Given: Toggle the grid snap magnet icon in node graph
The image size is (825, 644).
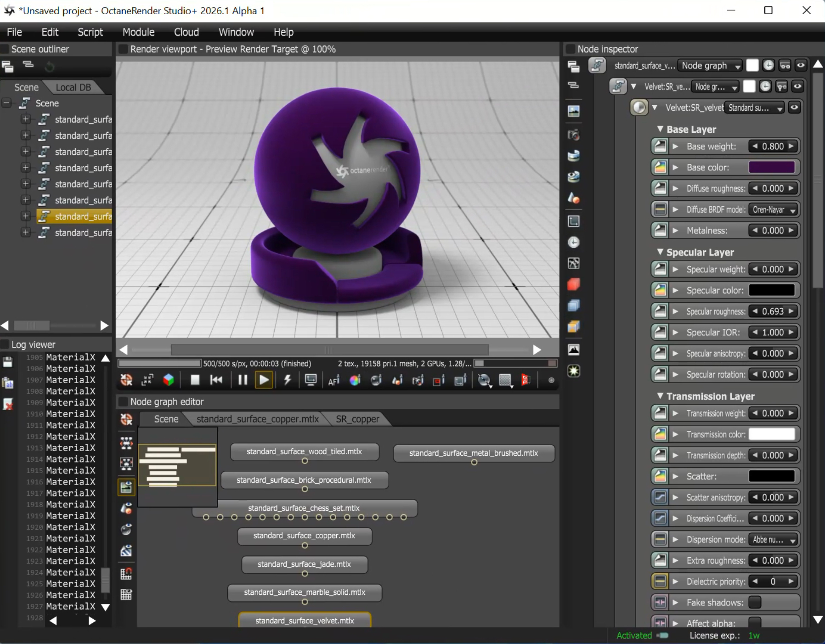Looking at the screenshot, I should coord(126,574).
